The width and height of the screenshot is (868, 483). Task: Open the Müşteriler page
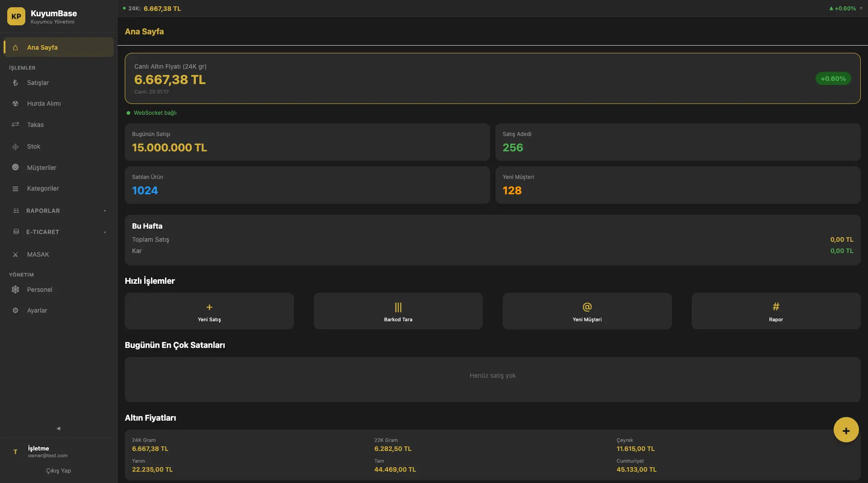[x=59, y=168]
